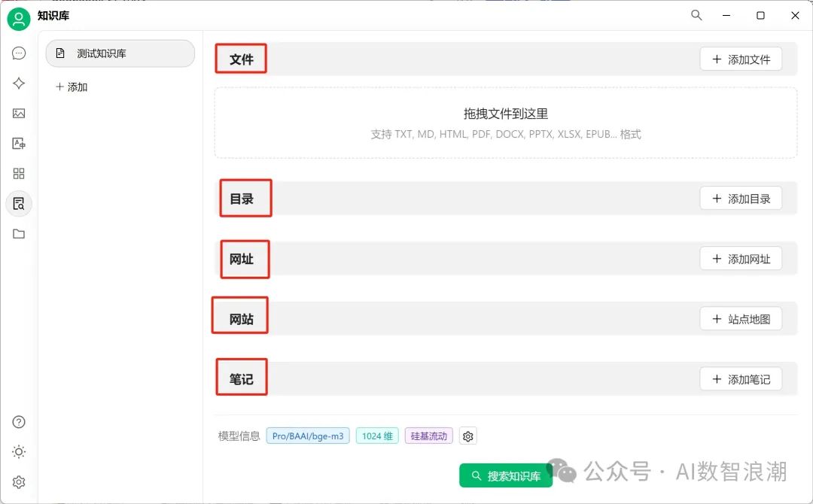The height and width of the screenshot is (504, 813).
Task: Select the 测试知识库 knowledge base entry
Action: point(120,53)
